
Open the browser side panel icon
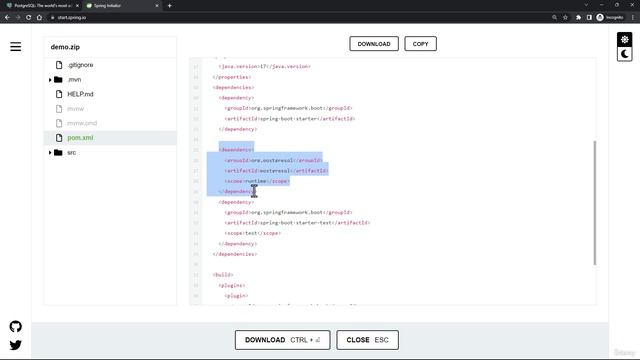[589, 18]
